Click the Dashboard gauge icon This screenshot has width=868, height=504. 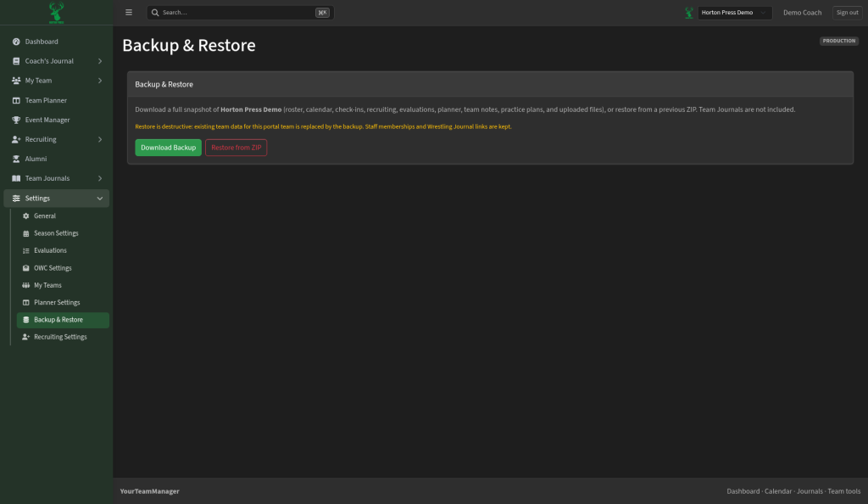tap(16, 42)
